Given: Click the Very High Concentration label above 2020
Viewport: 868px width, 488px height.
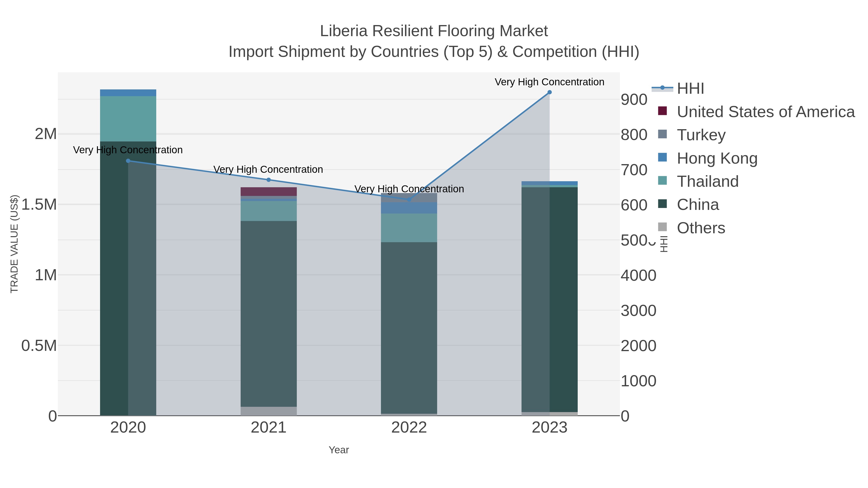Looking at the screenshot, I should [x=128, y=150].
